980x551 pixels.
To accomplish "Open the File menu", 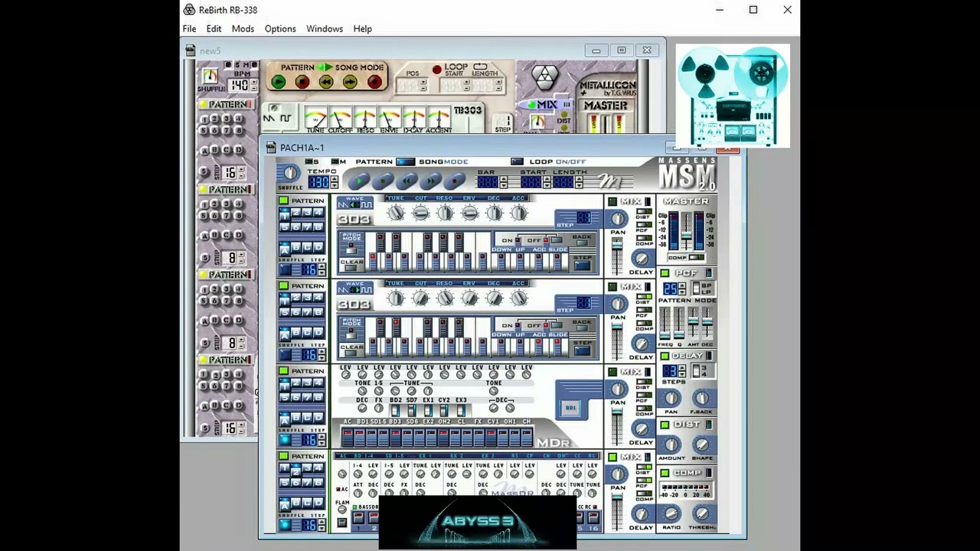I will click(189, 29).
